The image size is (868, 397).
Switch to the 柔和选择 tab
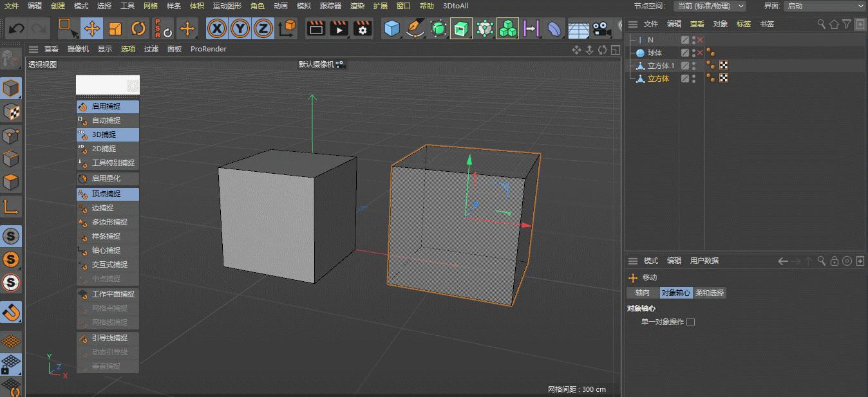click(710, 293)
